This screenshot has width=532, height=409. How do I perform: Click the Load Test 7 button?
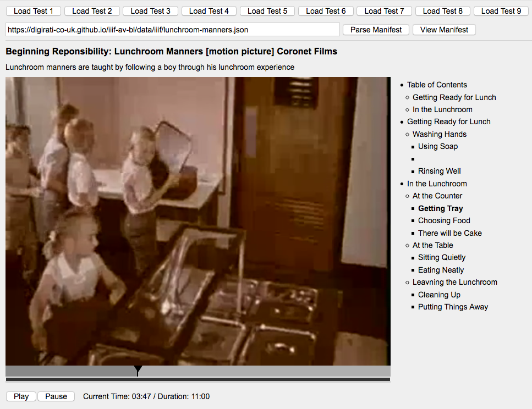[384, 11]
